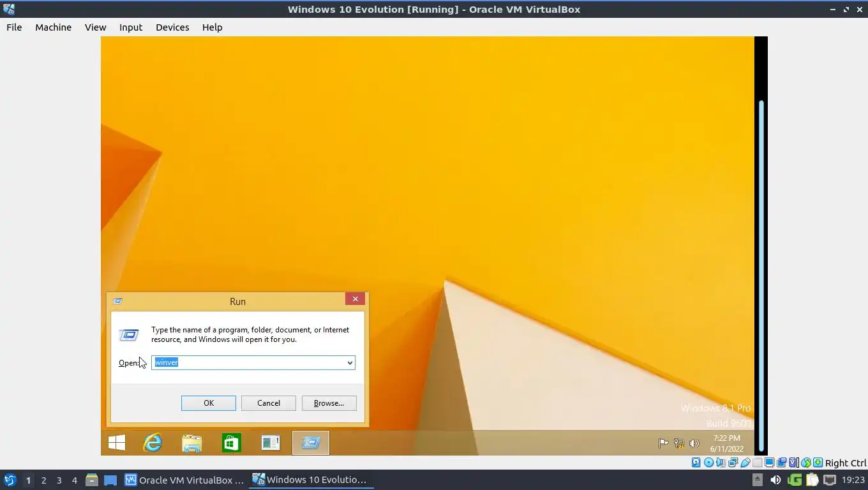Open the View menu
This screenshot has height=490, width=868.
click(95, 27)
